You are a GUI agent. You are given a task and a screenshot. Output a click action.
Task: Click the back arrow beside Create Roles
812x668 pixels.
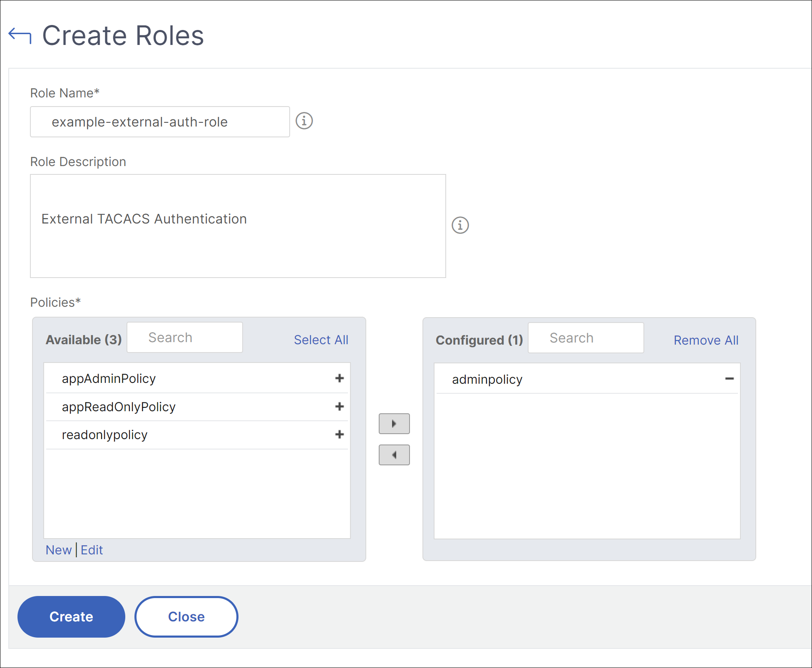pyautogui.click(x=20, y=35)
